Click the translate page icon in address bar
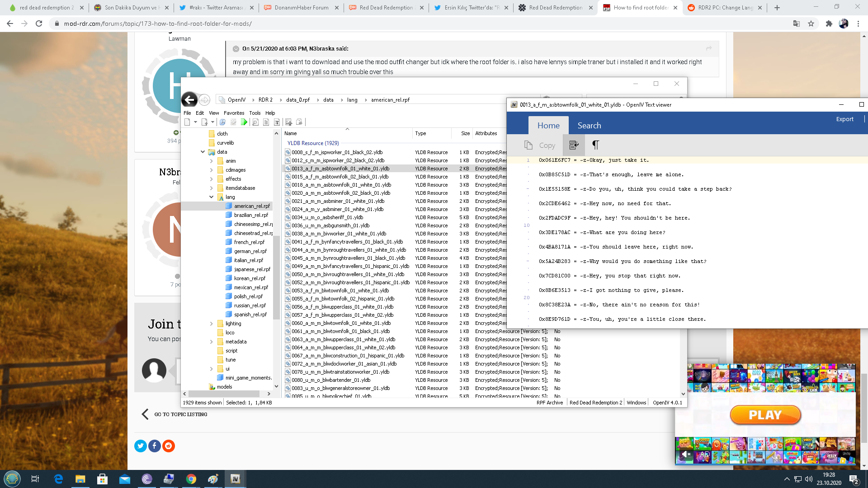This screenshot has height=488, width=868. tap(797, 23)
